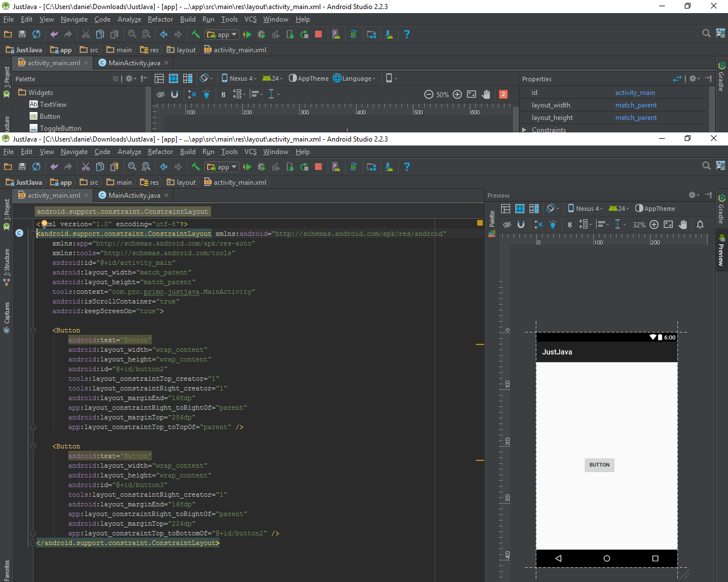Click Zoom Out minus icon in upper window designer
The width and height of the screenshot is (728, 582).
[x=429, y=94]
